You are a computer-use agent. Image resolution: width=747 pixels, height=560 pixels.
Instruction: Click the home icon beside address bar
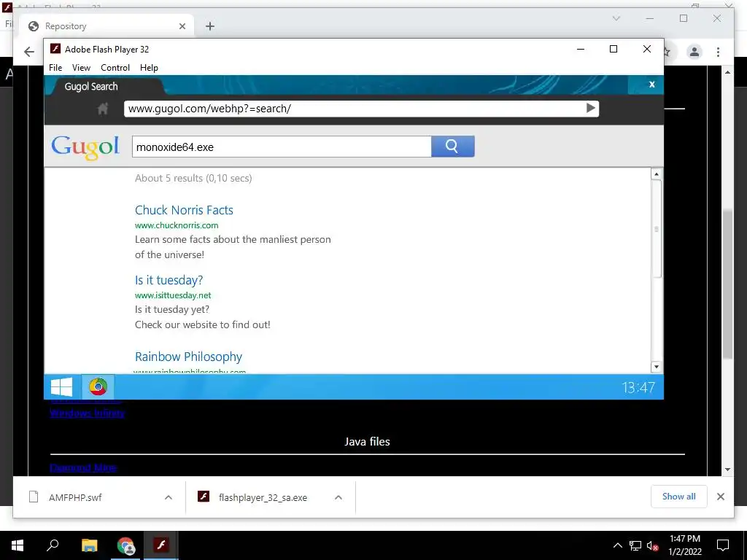102,109
